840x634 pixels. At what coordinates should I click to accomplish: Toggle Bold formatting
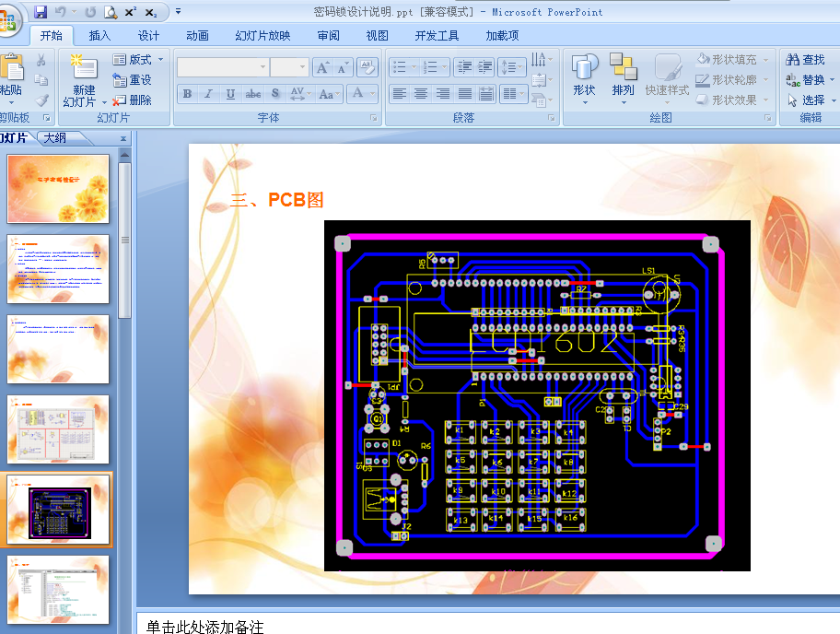tap(187, 94)
